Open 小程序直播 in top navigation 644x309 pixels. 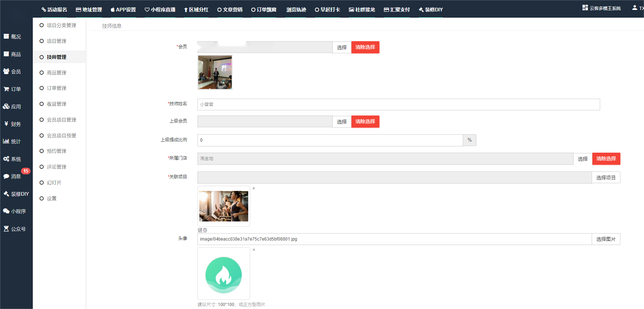tap(160, 10)
